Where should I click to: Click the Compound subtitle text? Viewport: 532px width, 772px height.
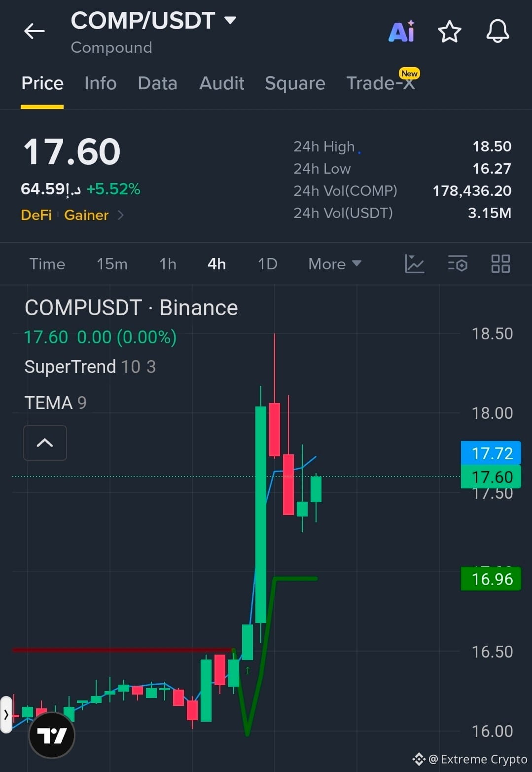click(x=111, y=48)
